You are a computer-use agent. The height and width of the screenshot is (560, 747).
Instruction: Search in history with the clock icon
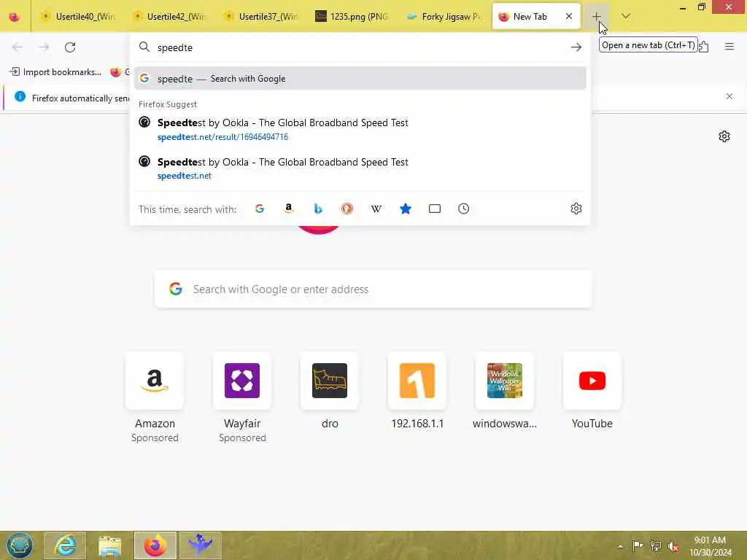point(463,209)
